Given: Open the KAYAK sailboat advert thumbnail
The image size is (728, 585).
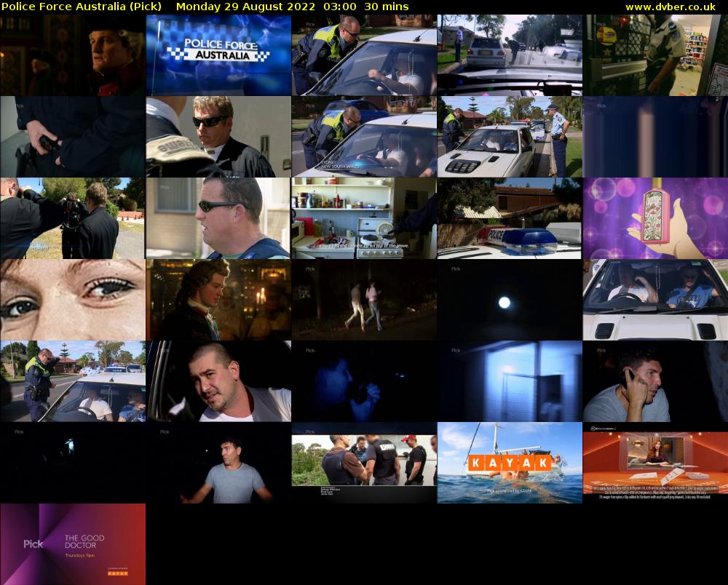Looking at the screenshot, I should 510,463.
